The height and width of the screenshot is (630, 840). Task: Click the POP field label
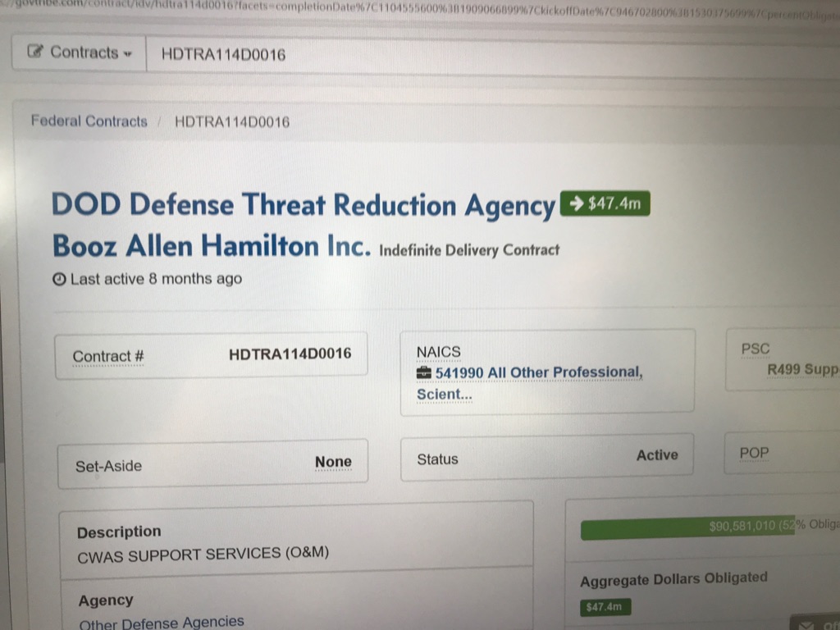coord(754,454)
